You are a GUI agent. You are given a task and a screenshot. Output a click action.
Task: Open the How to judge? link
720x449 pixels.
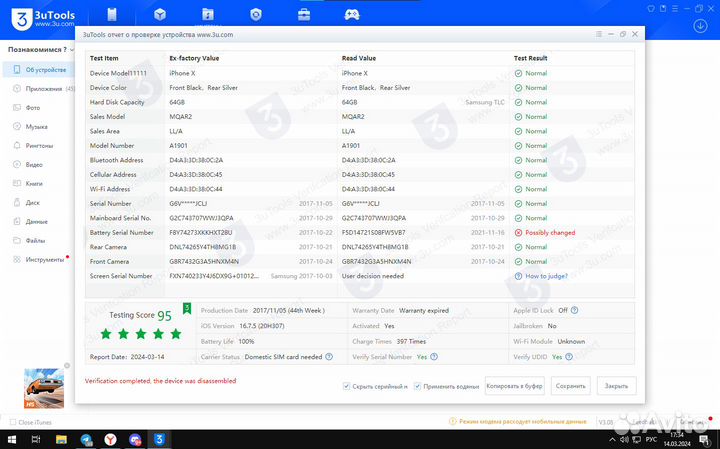click(546, 276)
